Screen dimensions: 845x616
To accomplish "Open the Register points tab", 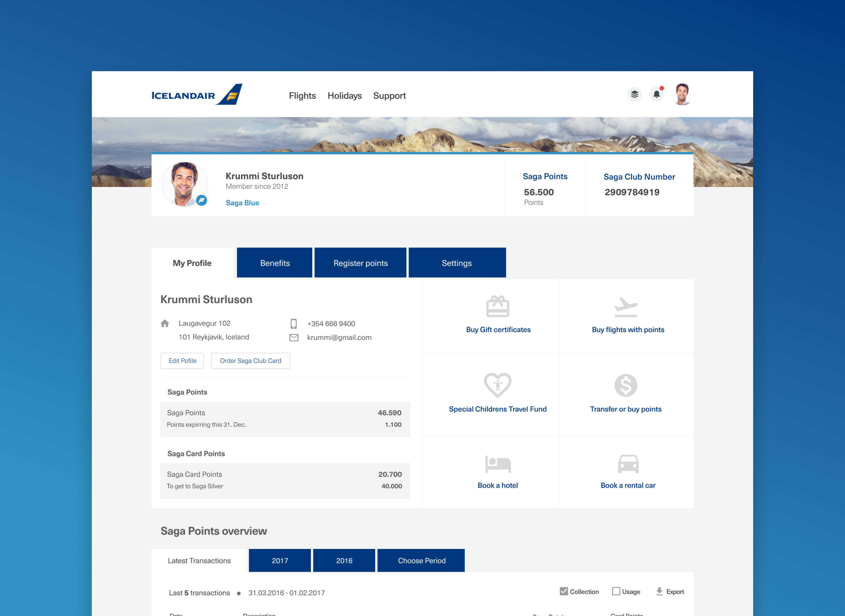I will pyautogui.click(x=361, y=263).
